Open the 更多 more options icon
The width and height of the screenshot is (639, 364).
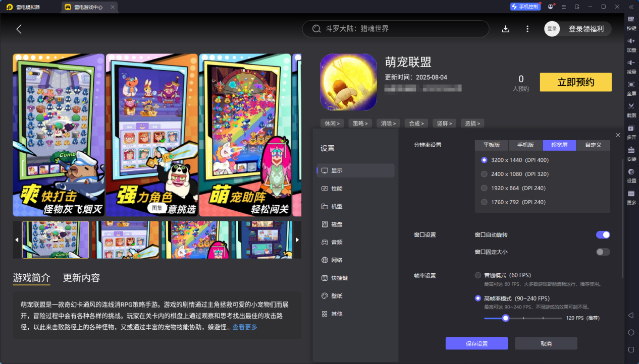pos(631,194)
